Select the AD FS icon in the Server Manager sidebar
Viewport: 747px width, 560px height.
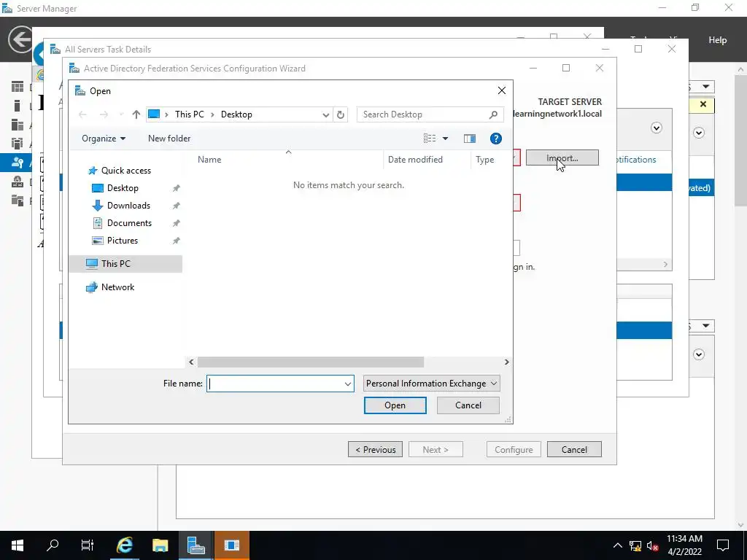18,163
